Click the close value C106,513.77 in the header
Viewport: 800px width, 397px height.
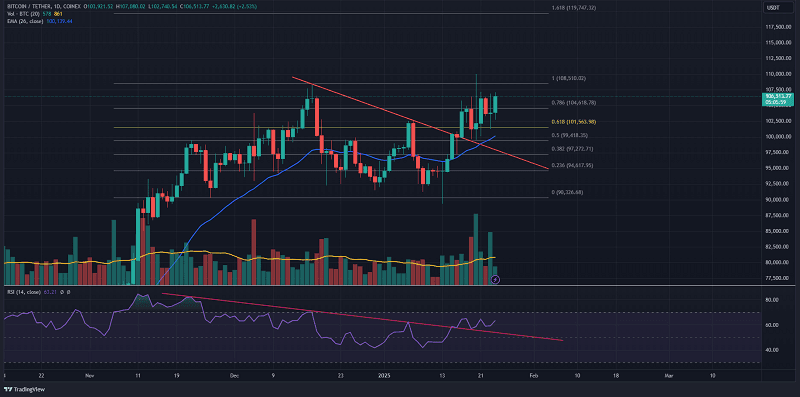click(195, 7)
